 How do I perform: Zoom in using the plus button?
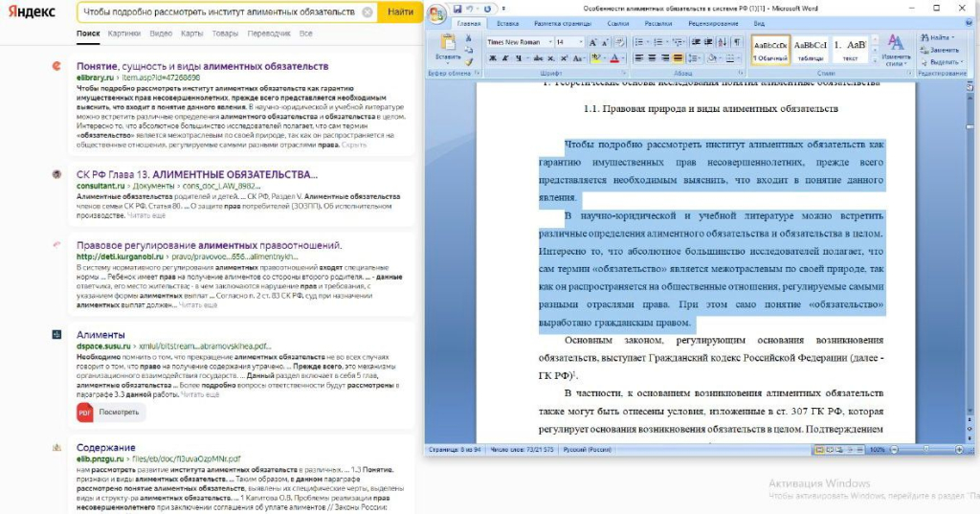point(959,450)
